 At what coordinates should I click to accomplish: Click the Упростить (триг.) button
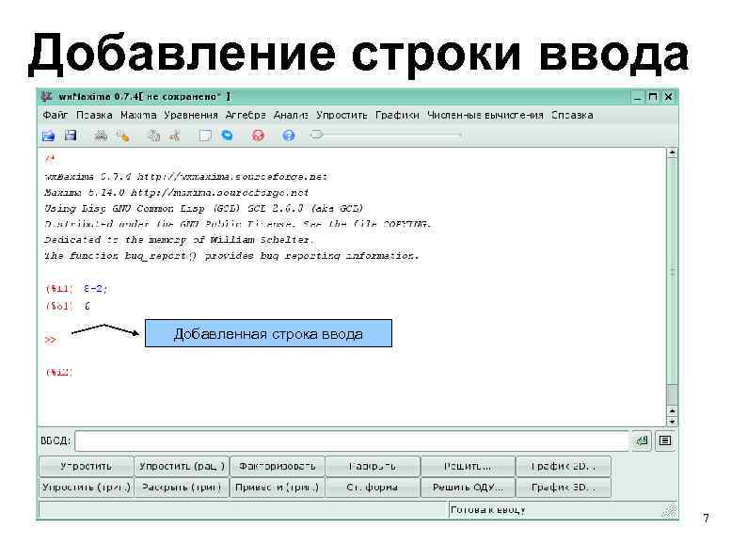(87, 488)
